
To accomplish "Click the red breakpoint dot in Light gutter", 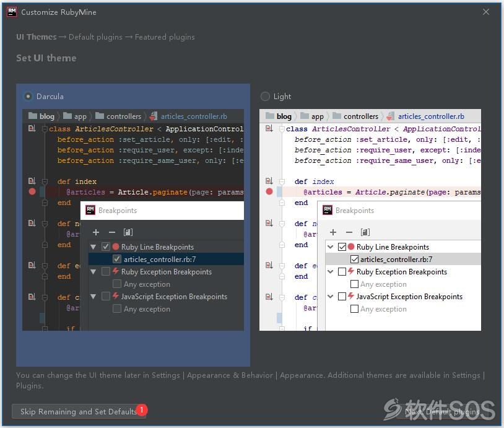I will coord(269,191).
